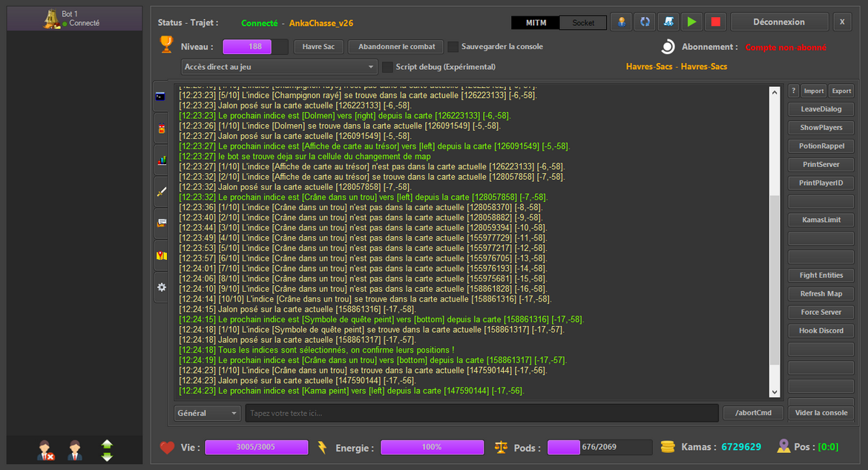Expand the Général chat channel dropdown
The height and width of the screenshot is (470, 868).
(x=208, y=413)
